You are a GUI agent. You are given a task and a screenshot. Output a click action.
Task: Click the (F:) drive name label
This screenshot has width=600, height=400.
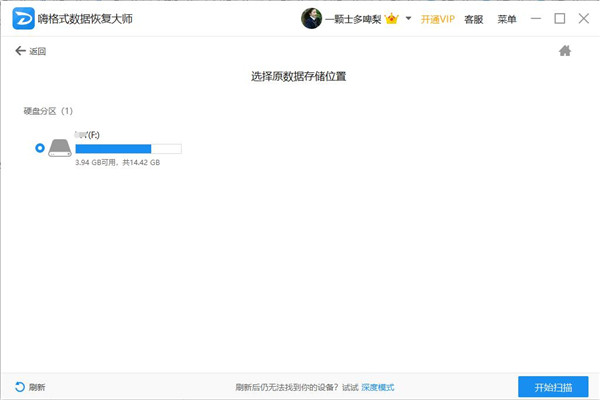pos(90,133)
